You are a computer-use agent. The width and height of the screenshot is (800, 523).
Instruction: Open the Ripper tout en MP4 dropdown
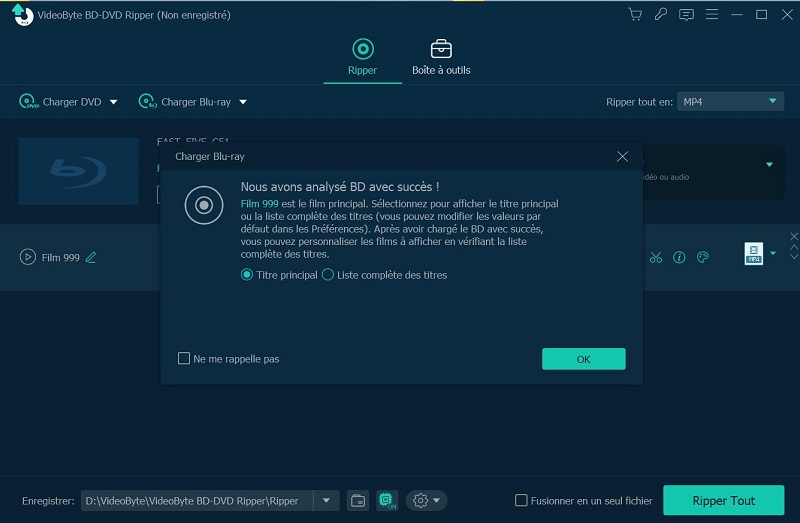coord(730,102)
